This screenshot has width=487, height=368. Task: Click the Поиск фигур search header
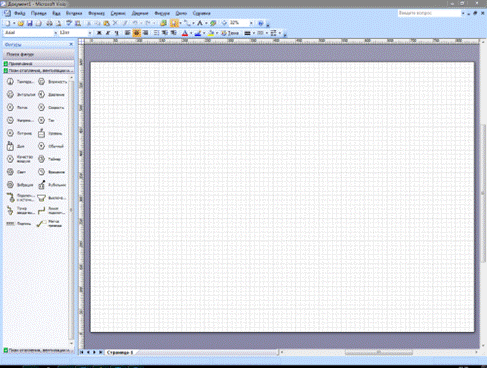[x=39, y=54]
